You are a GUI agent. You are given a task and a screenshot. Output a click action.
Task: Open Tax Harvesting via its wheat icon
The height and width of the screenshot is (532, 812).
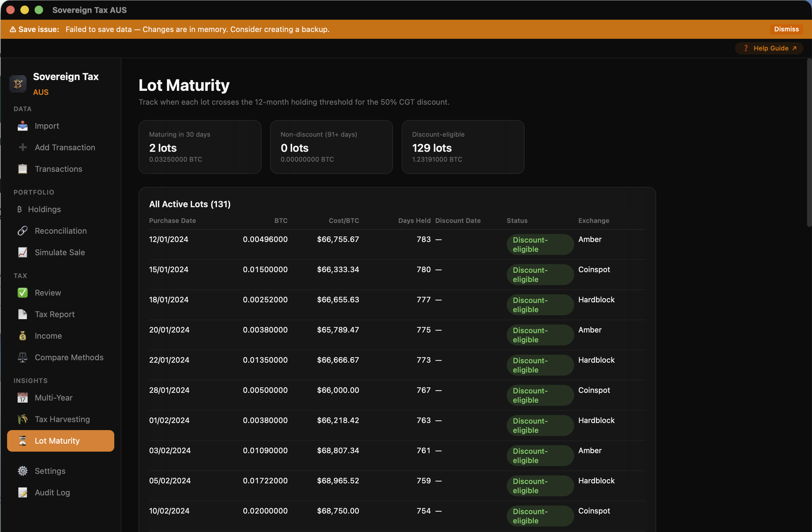(x=22, y=419)
